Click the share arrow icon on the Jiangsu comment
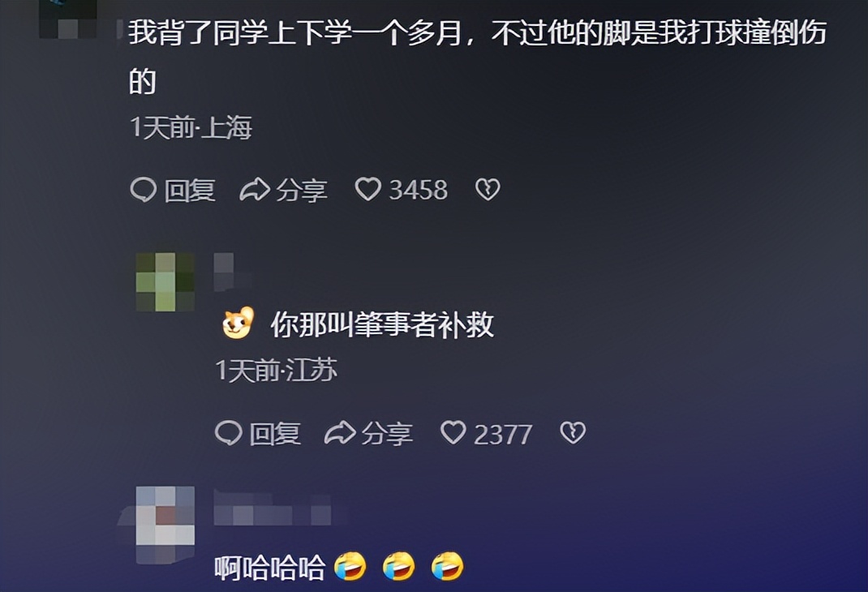Screen dimensions: 868x592 (339, 433)
